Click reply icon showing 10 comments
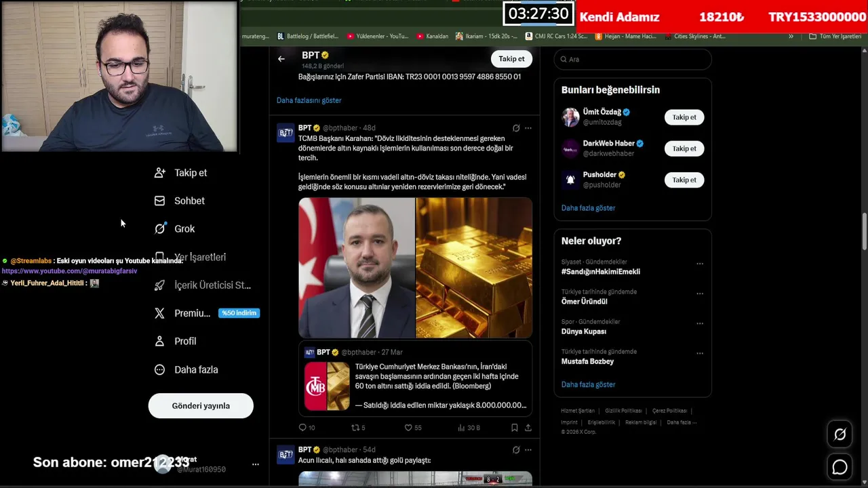This screenshot has height=488, width=868. (x=307, y=428)
